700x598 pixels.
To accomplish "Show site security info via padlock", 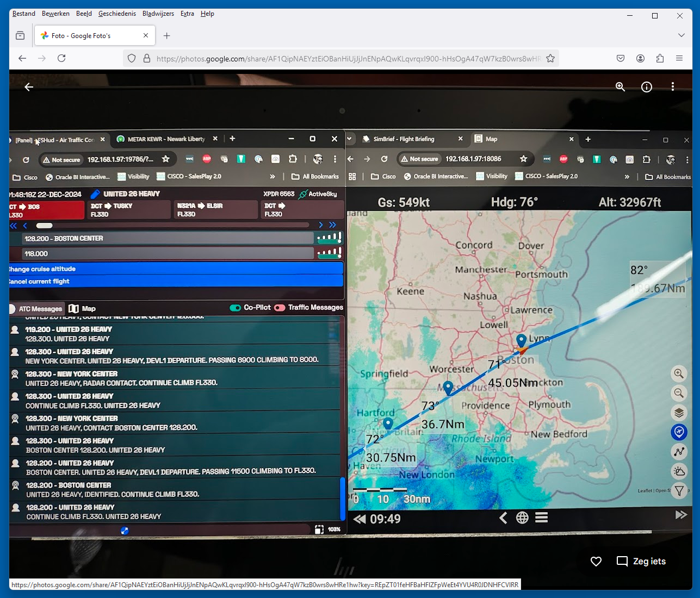I will tap(146, 58).
